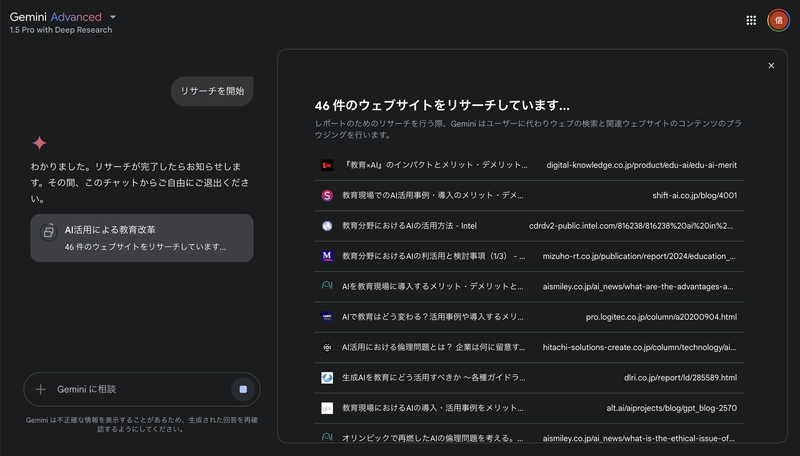Open the digital-knowledge.co.jp source link
The width and height of the screenshot is (800, 456).
tap(640, 164)
